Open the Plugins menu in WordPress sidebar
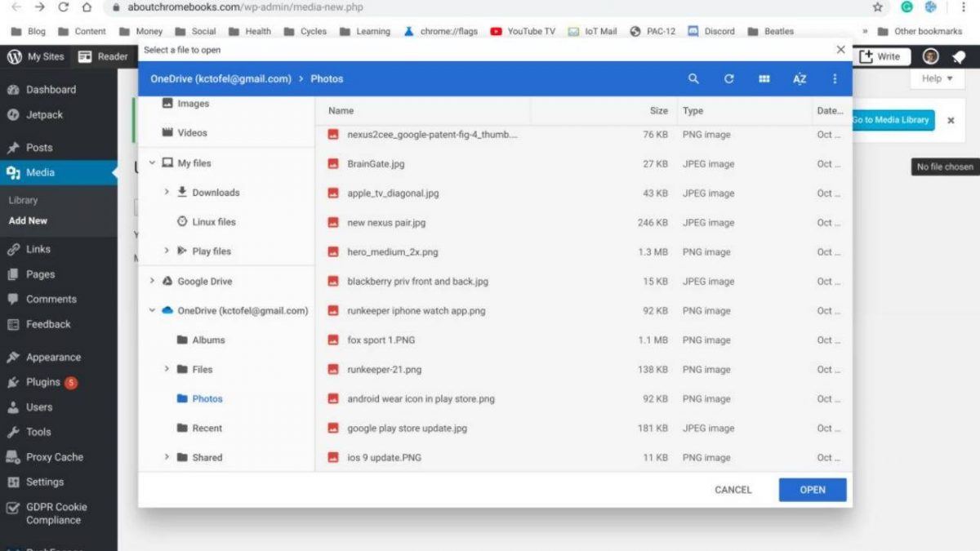Image resolution: width=980 pixels, height=551 pixels. pos(43,382)
